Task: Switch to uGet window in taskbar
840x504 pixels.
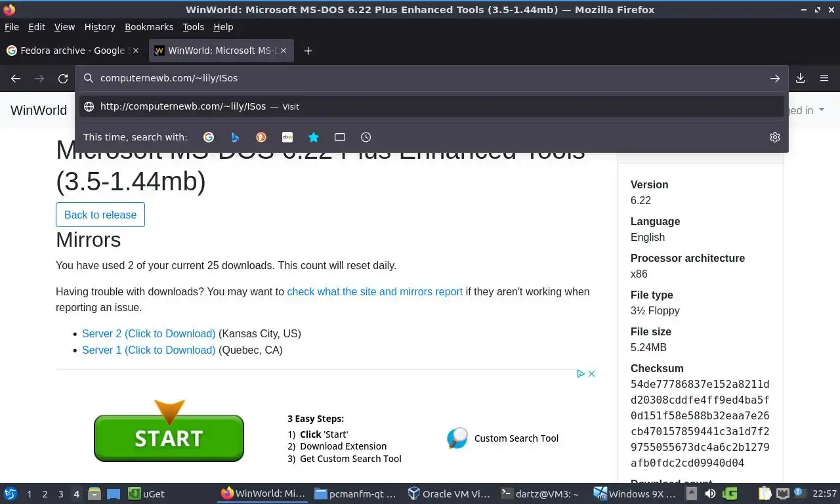Action: pos(146,493)
